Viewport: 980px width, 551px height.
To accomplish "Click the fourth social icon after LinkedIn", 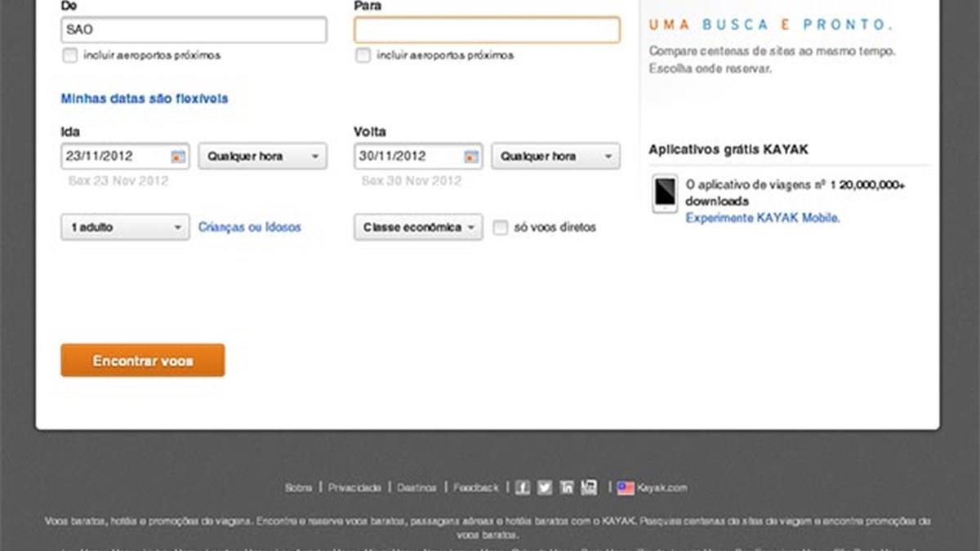I will [x=589, y=487].
